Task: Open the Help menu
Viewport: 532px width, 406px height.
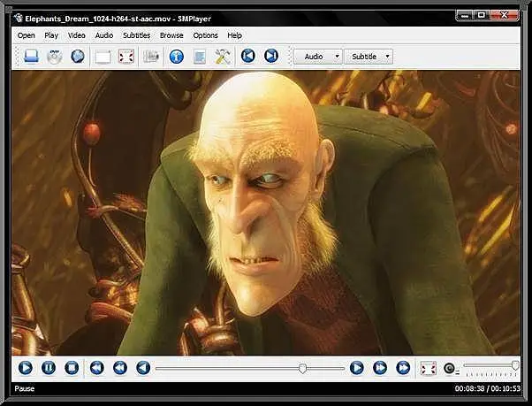Action: 234,35
